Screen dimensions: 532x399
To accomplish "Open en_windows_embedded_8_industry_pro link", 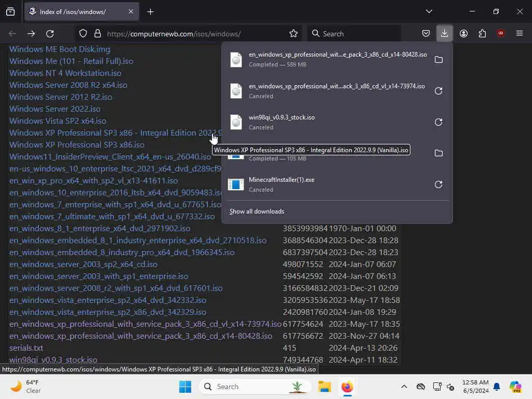I will [122, 252].
